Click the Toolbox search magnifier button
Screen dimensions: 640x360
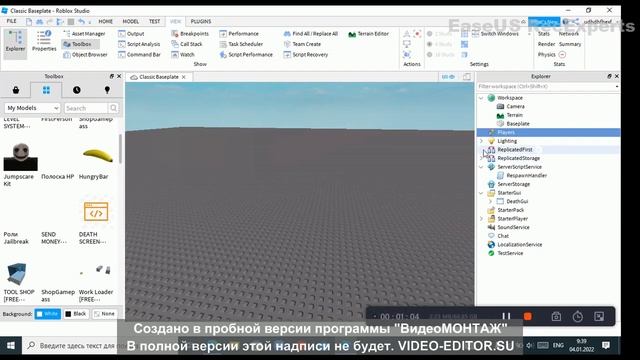tap(113, 108)
